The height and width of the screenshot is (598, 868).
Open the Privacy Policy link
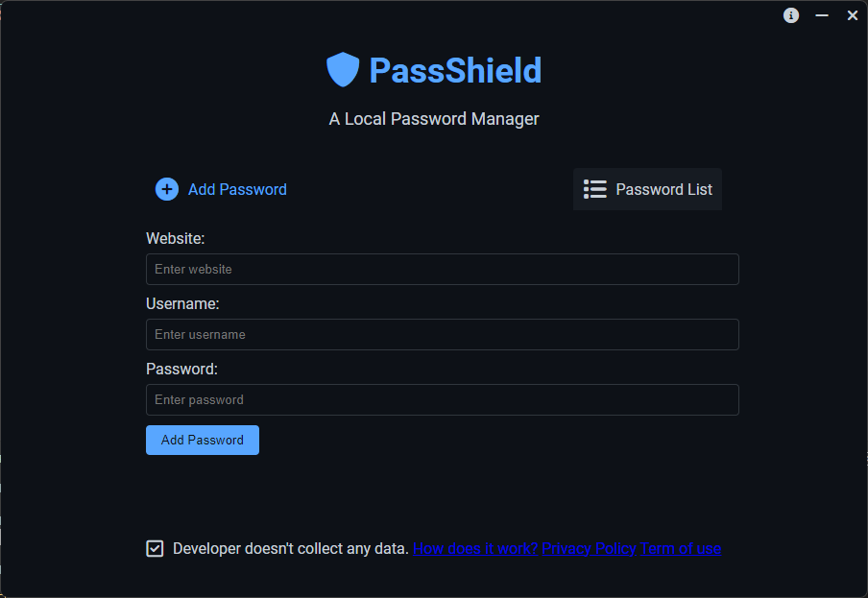pos(589,548)
